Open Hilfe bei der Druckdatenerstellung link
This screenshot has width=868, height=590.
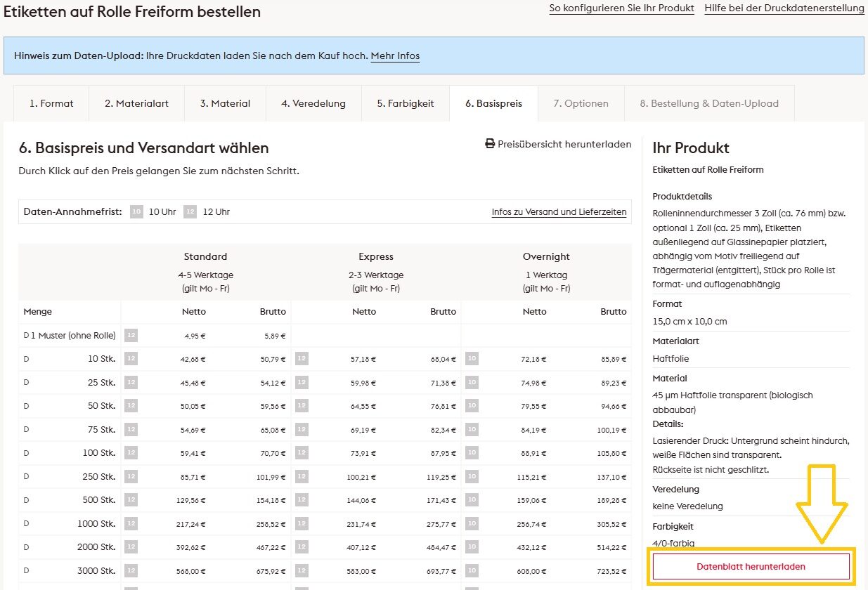point(784,8)
